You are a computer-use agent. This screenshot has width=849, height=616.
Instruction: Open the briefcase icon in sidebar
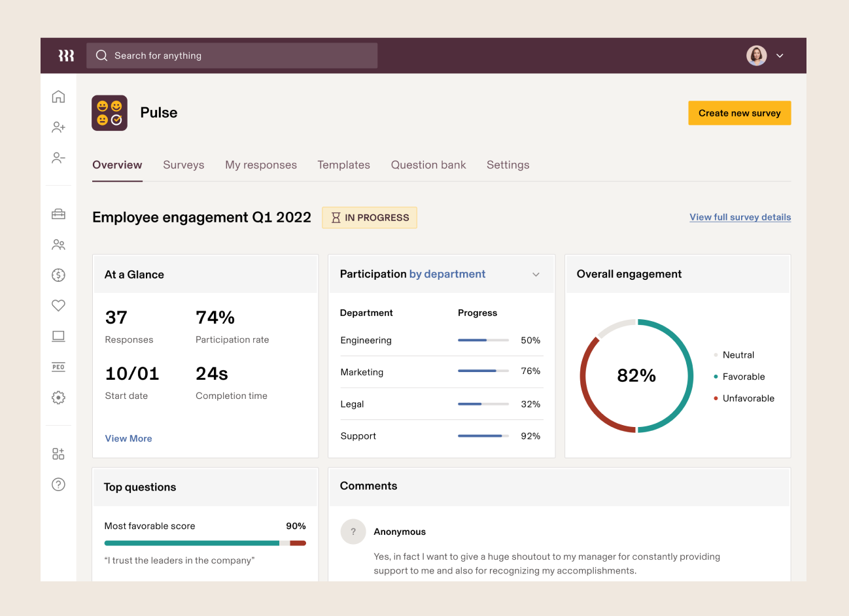(x=58, y=214)
